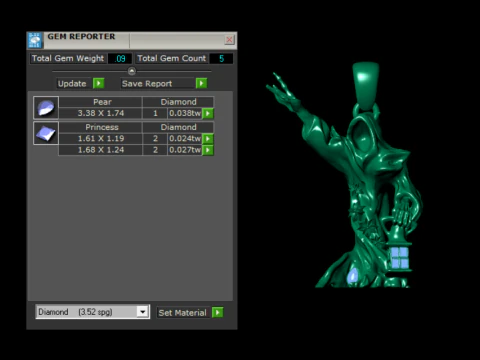480x360 pixels.
Task: Click the Total Gem Count value 5
Action: 221,59
